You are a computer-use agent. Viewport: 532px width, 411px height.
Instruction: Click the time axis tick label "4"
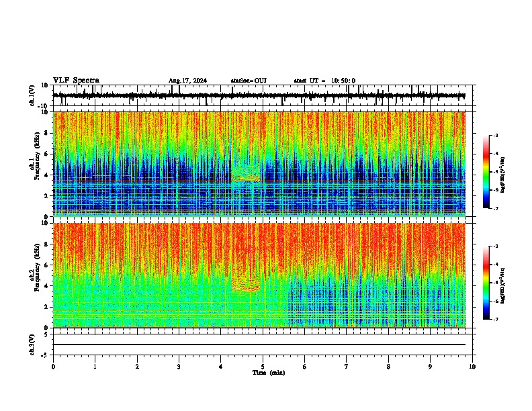point(221,367)
